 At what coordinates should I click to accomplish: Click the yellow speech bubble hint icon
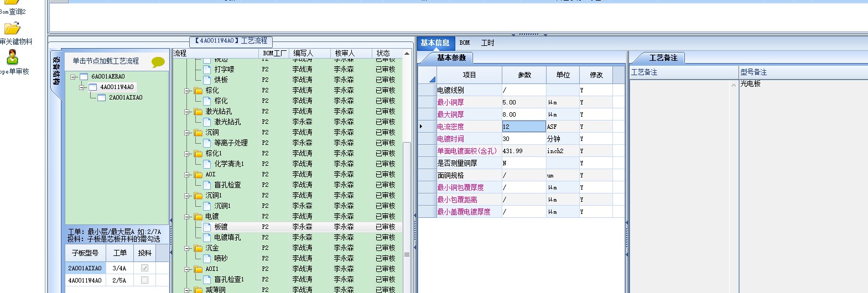(x=158, y=62)
